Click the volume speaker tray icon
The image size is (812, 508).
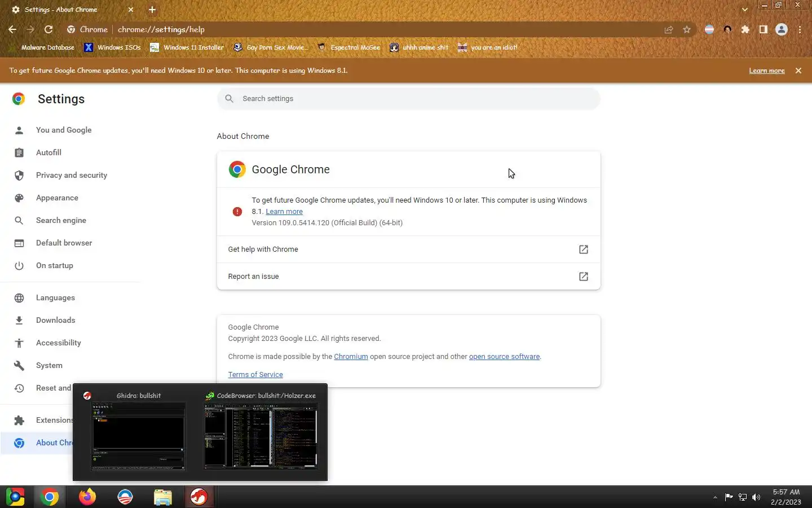coord(756,497)
